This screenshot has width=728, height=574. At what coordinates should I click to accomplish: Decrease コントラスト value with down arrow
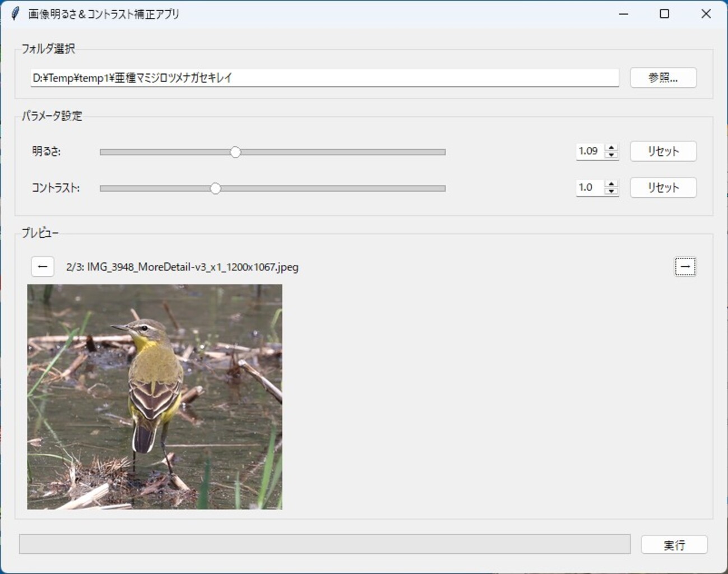point(611,192)
